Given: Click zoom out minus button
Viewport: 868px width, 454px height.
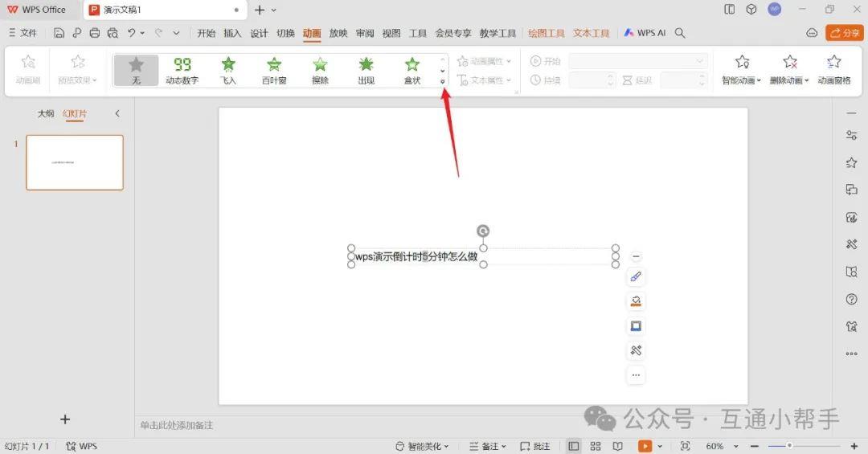Looking at the screenshot, I should click(x=755, y=446).
